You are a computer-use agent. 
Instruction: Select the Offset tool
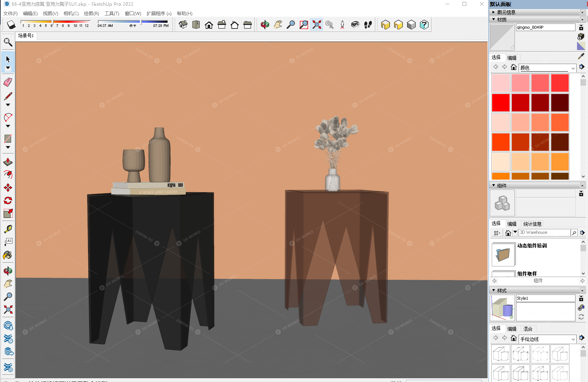[x=8, y=175]
